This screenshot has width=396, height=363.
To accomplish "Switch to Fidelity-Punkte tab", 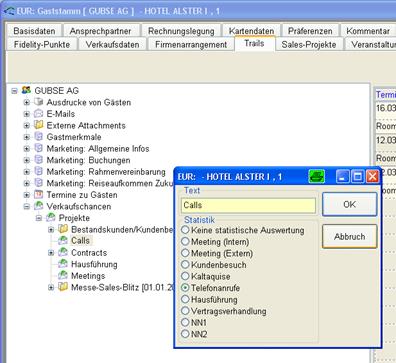I will coord(42,44).
